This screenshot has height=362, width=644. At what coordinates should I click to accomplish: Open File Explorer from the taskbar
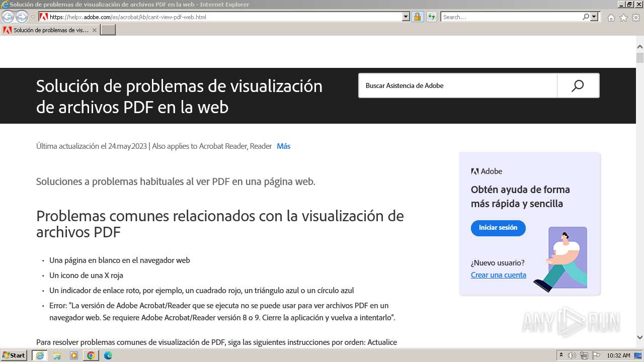tap(57, 355)
